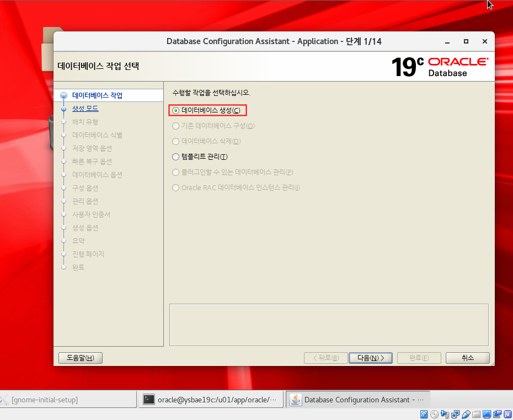Choose the 데이터베이스 삭제(D) radio option
513x420 pixels.
206,141
